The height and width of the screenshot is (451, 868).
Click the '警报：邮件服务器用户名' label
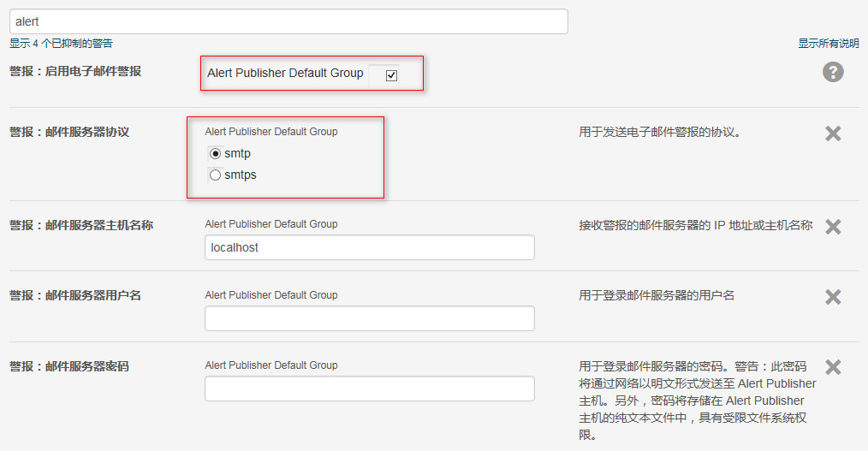75,295
